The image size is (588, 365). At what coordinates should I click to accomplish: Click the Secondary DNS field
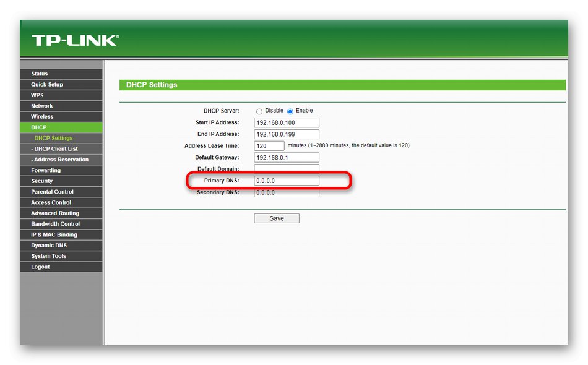(x=287, y=192)
